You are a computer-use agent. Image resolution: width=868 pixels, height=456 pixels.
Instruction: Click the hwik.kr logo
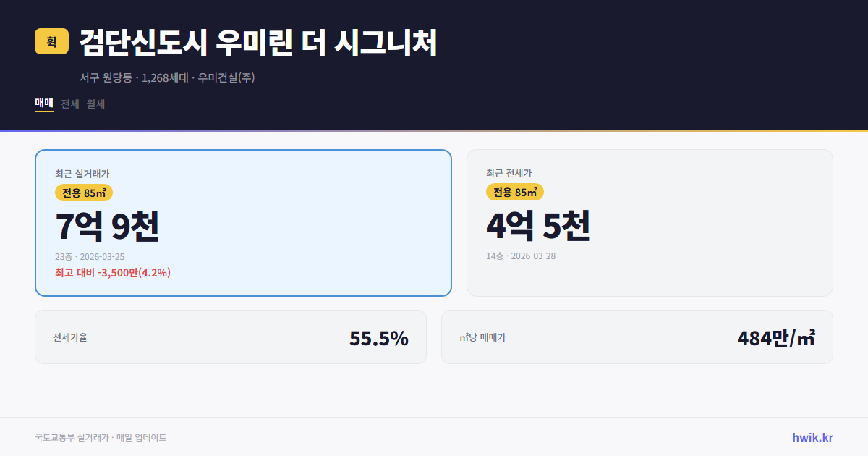tap(812, 437)
